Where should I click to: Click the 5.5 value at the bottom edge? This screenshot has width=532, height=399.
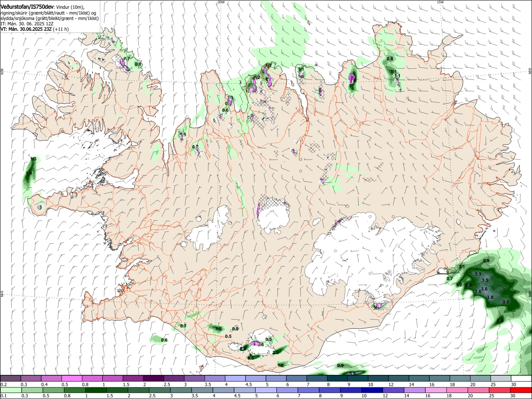click(x=352, y=374)
